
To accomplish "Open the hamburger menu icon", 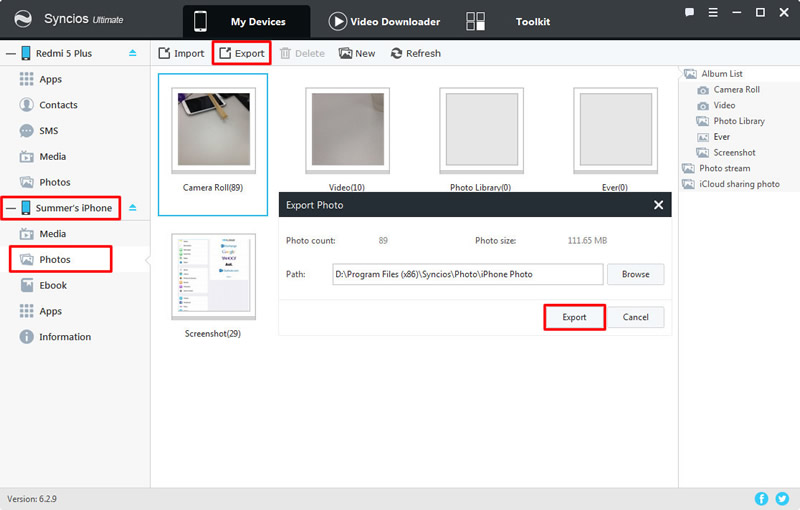I will [713, 12].
